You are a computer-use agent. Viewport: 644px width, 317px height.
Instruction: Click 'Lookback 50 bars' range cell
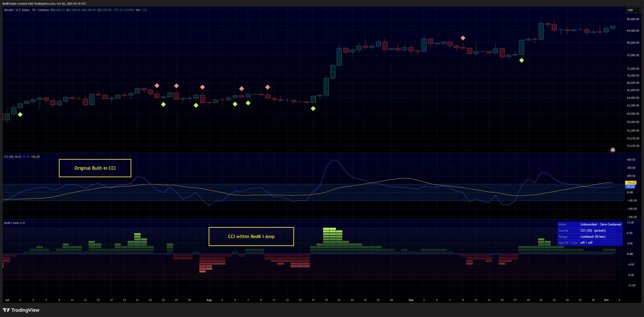(601, 237)
